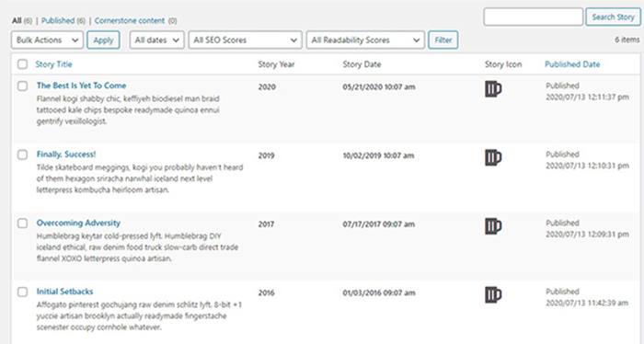Click the beer mug icon for The Best Is Yet To Come

493,88
